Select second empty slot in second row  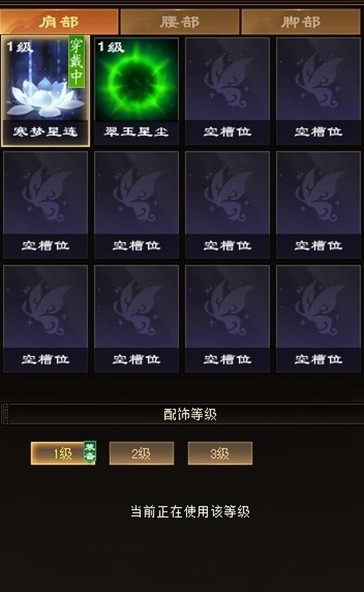click(x=136, y=205)
